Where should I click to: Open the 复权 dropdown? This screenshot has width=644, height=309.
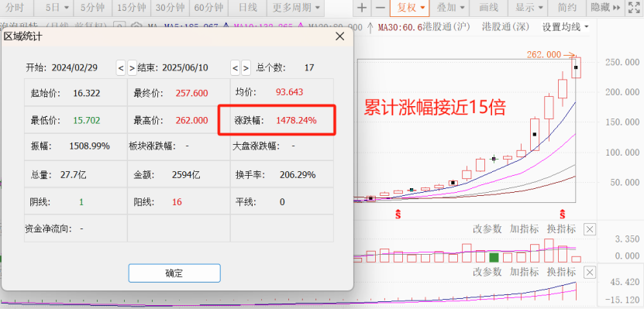coord(410,8)
